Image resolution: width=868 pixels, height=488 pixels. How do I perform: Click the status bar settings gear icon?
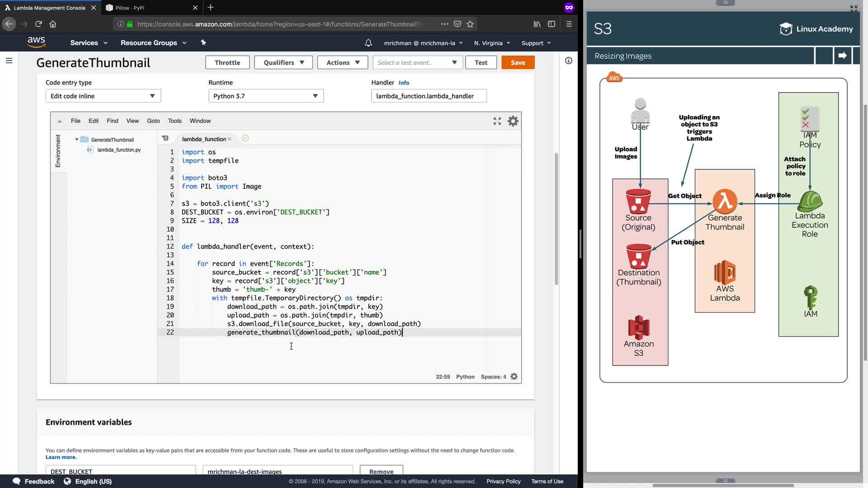[514, 376]
